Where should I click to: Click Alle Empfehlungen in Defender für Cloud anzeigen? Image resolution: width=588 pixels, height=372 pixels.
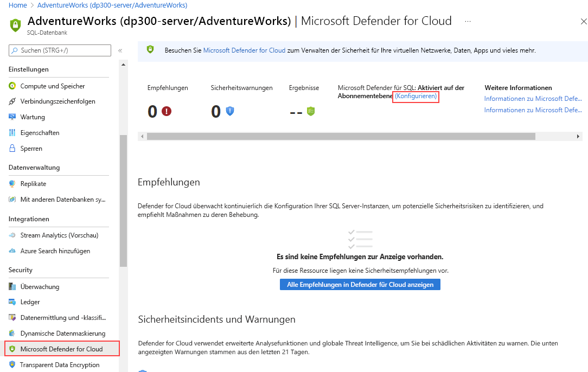point(360,284)
